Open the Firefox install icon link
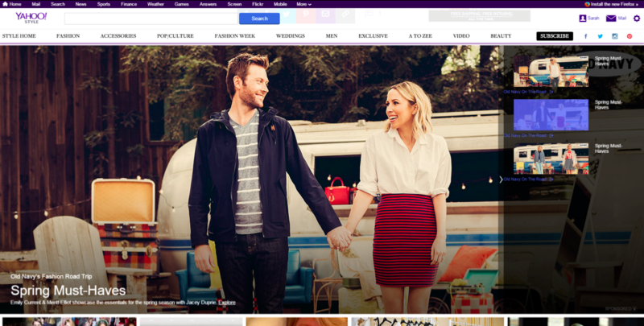This screenshot has height=326, width=644. [x=587, y=4]
